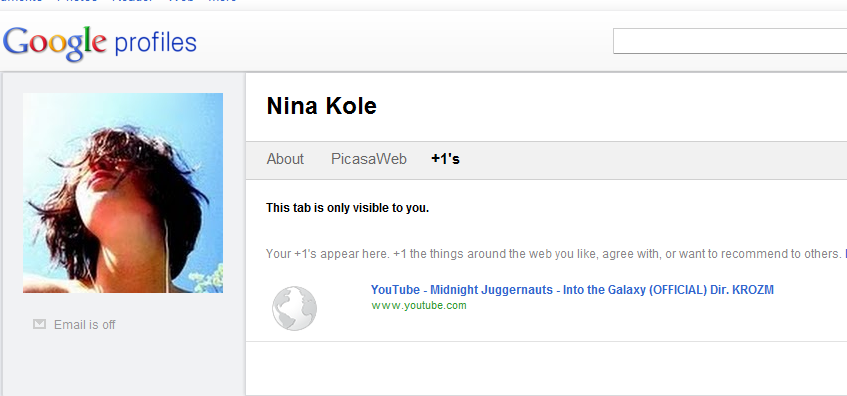Click the search input field

[730, 41]
